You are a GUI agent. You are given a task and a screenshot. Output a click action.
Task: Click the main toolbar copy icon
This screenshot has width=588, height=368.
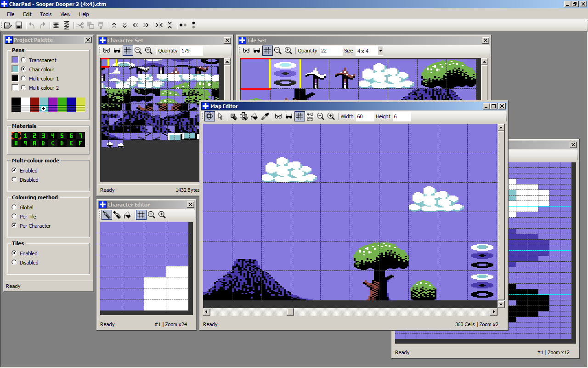point(90,25)
